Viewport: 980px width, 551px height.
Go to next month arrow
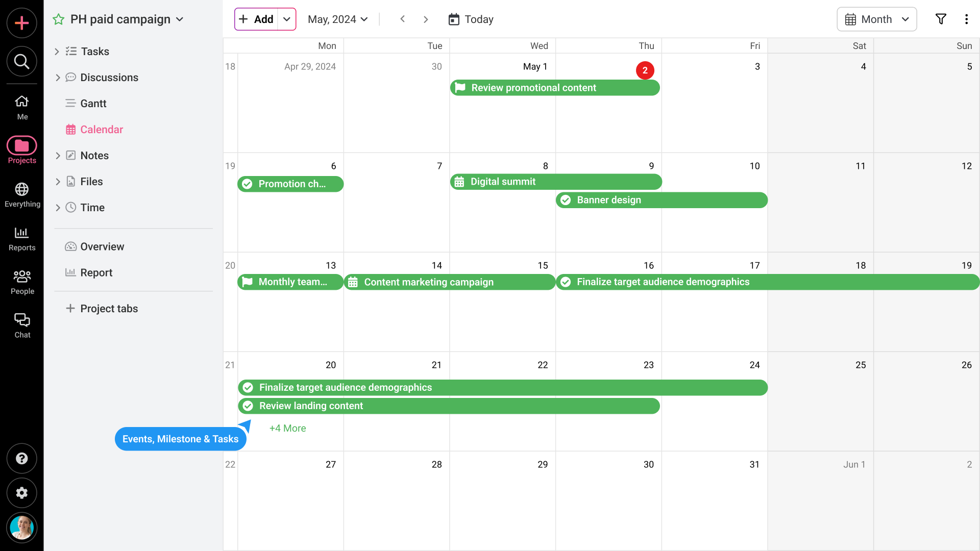[x=426, y=19]
